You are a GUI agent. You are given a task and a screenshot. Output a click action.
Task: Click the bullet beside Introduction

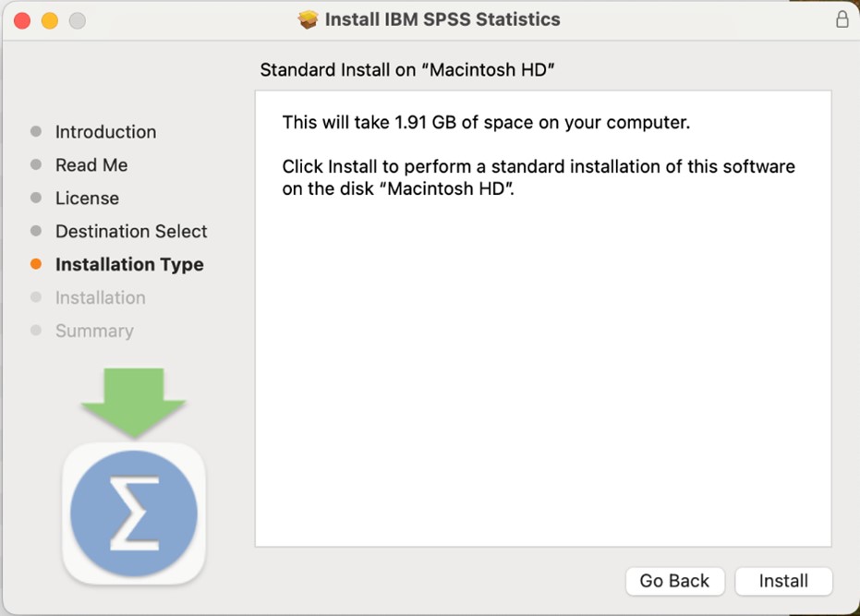(36, 131)
